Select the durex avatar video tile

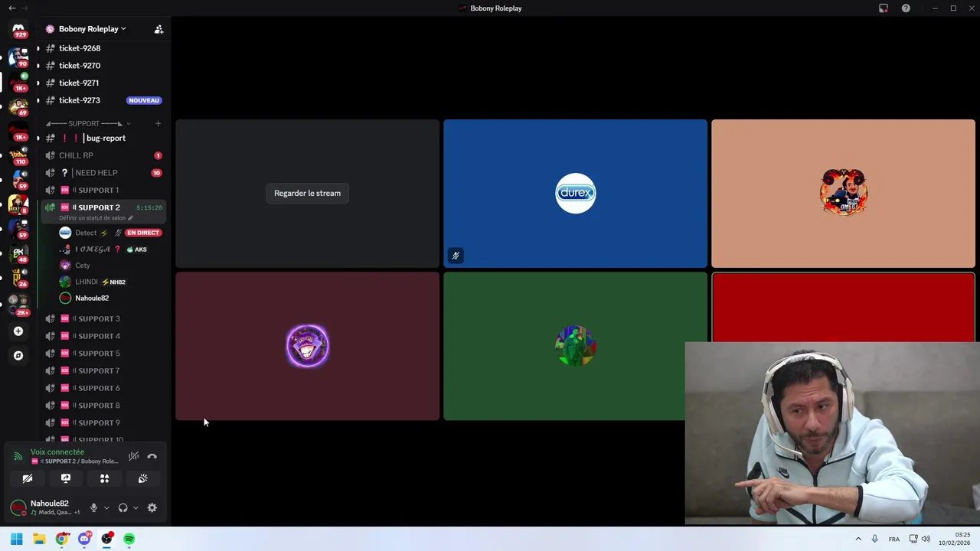click(x=575, y=193)
